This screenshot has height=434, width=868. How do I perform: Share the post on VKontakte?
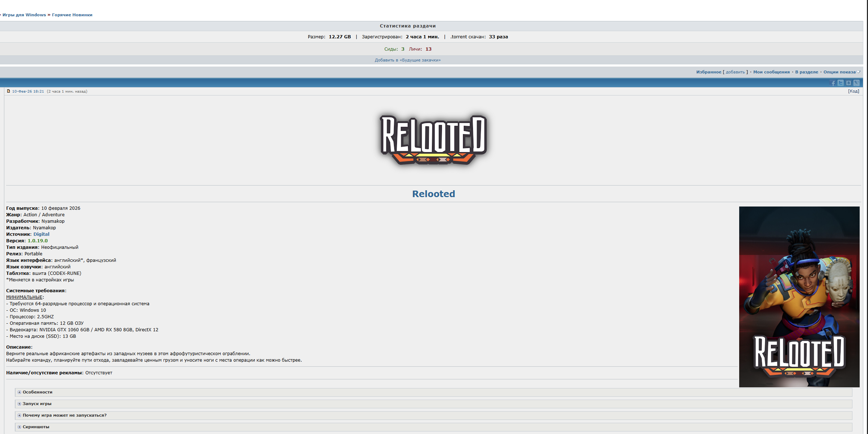tap(848, 83)
